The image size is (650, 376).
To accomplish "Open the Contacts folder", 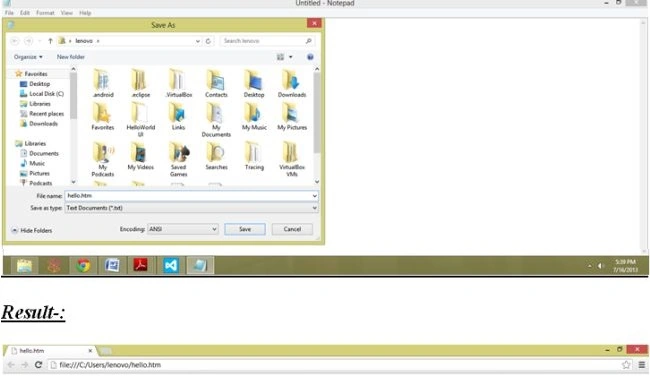I will pos(216,83).
